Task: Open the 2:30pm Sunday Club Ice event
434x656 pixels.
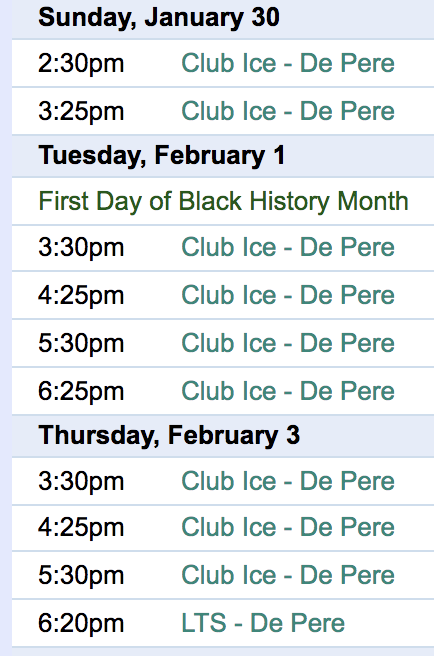Action: point(288,64)
